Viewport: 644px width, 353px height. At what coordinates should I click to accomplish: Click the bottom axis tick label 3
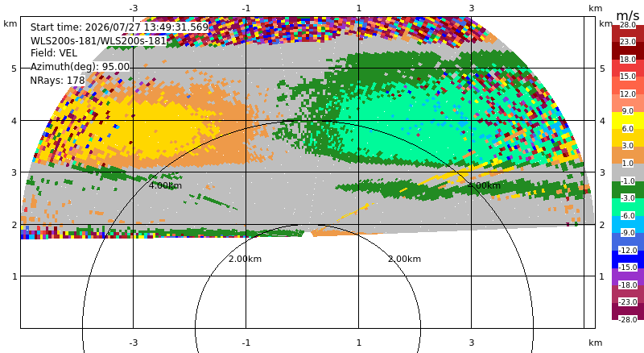(472, 343)
